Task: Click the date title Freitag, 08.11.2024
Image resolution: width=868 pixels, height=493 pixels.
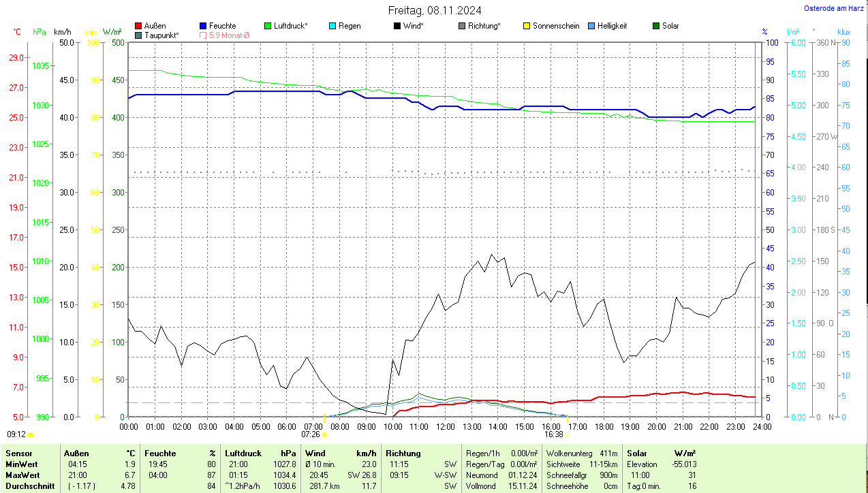Action: (x=435, y=10)
